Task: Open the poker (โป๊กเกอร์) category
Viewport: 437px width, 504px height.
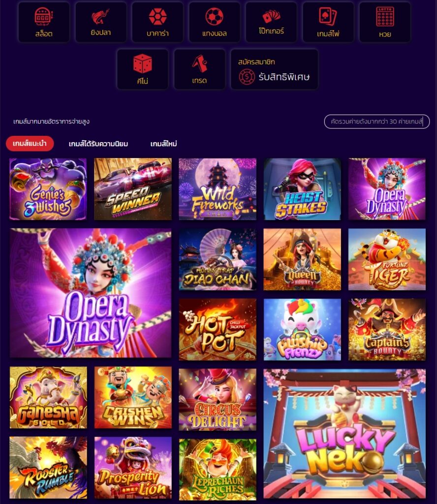Action: point(271,22)
